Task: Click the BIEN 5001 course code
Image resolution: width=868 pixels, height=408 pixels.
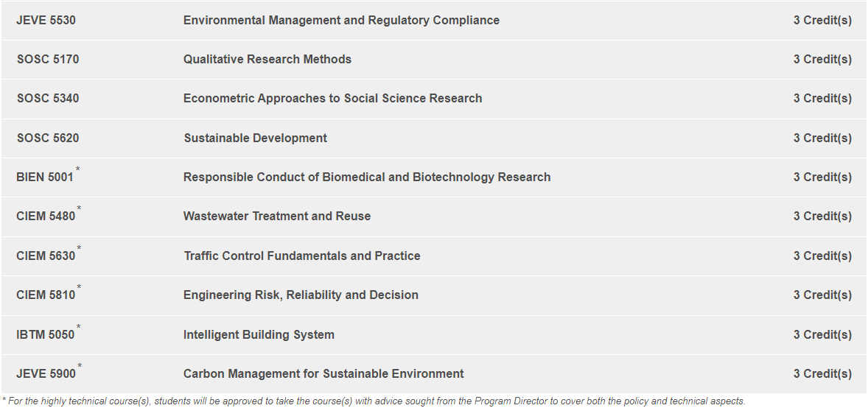Action: [46, 177]
